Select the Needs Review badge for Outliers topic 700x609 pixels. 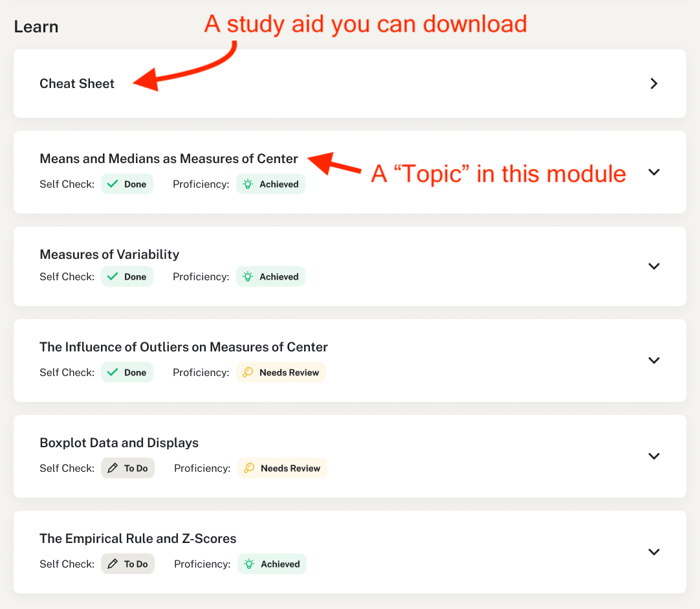click(281, 372)
